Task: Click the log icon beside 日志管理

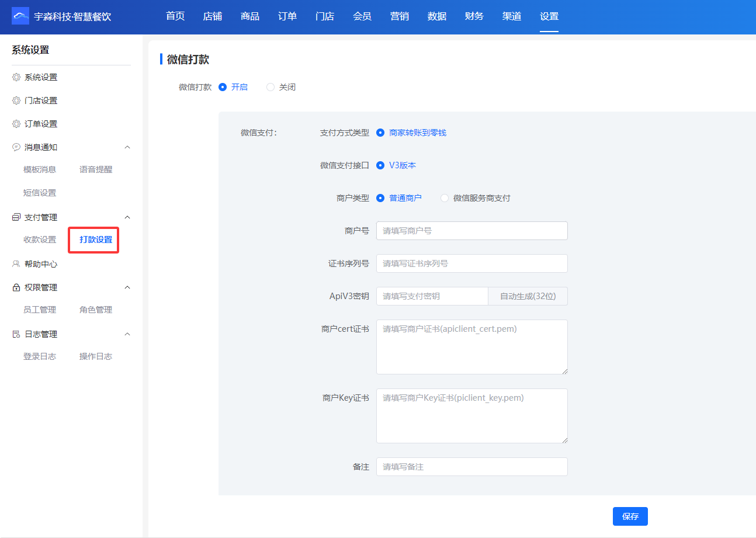Action: tap(16, 334)
